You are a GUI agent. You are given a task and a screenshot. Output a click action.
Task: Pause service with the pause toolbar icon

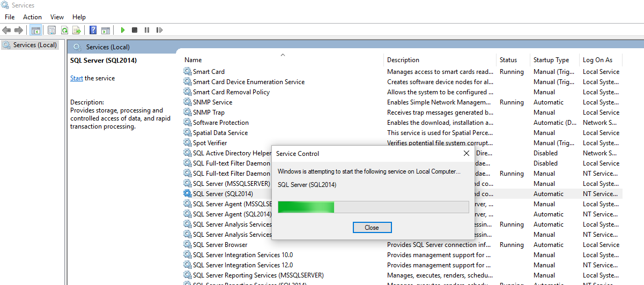pos(147,31)
